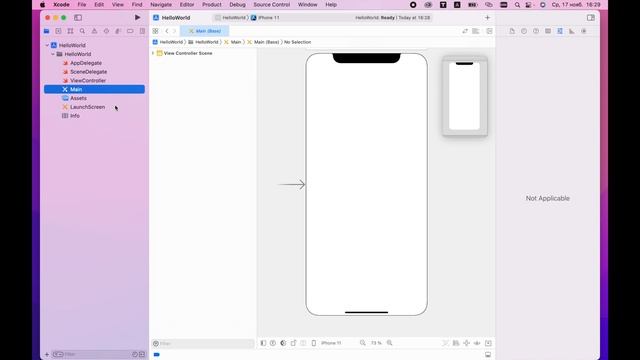The width and height of the screenshot is (640, 360).
Task: Zoom in the storyboard canvas
Action: pyautogui.click(x=390, y=343)
